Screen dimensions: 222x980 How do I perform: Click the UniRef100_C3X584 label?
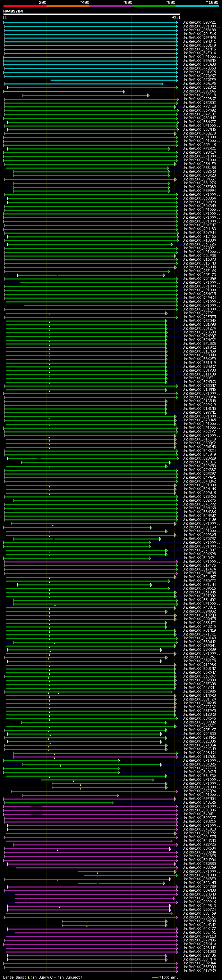click(199, 848)
